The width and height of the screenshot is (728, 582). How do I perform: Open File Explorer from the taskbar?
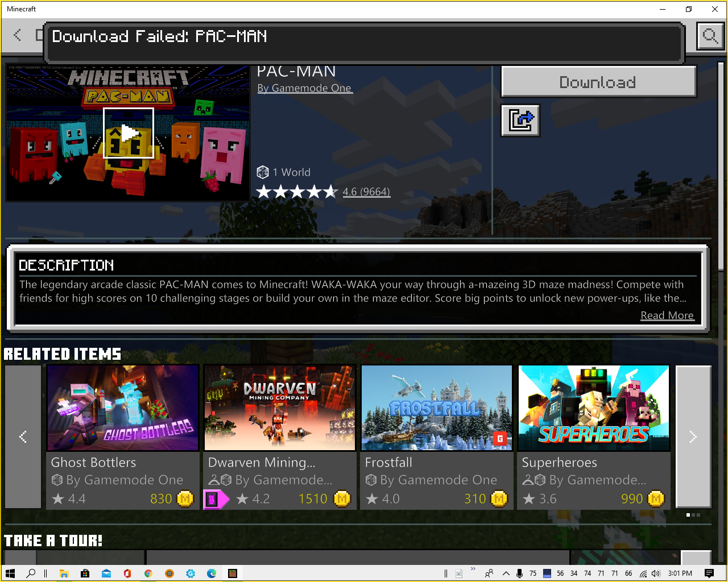[x=64, y=573]
